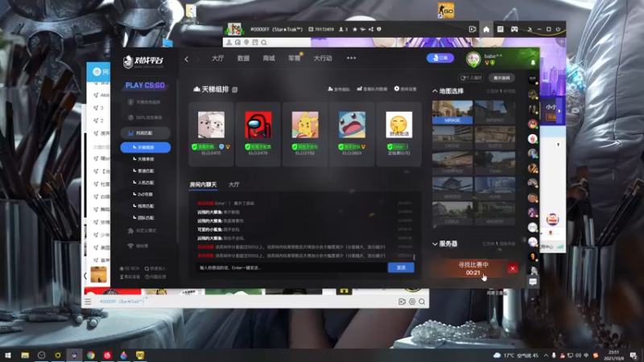Click the 发布组队 icon button
The image size is (644, 362).
(x=339, y=89)
